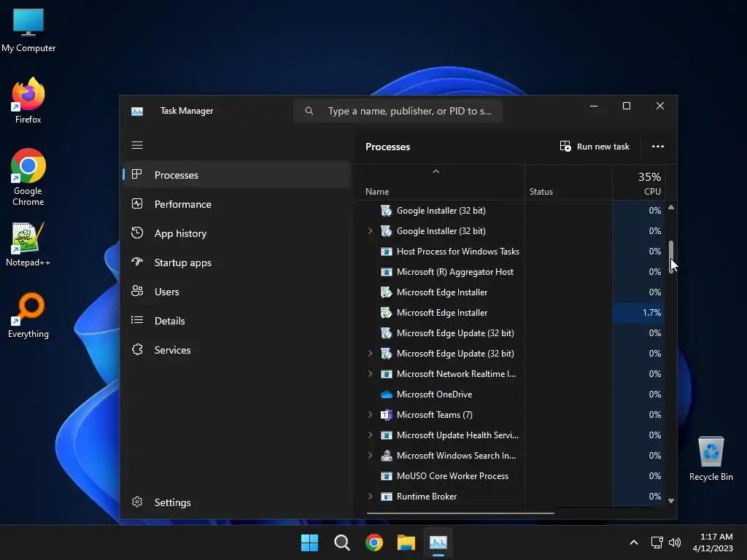Screen dimensions: 747x560
Task: Click the Microsoft OneDrive cloud icon
Action: click(387, 394)
